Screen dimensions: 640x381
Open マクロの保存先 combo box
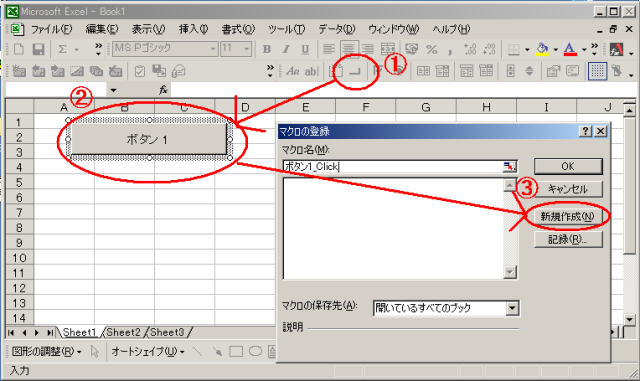(446, 308)
